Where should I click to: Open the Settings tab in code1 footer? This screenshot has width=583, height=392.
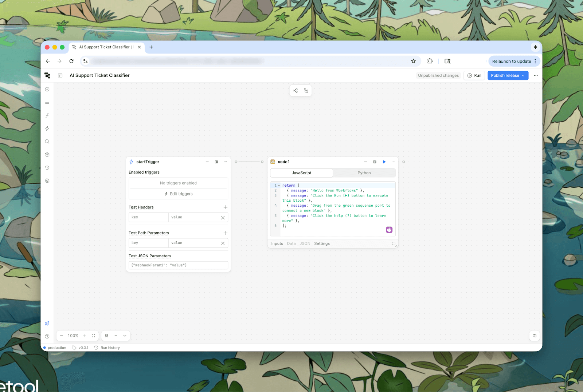pyautogui.click(x=322, y=243)
